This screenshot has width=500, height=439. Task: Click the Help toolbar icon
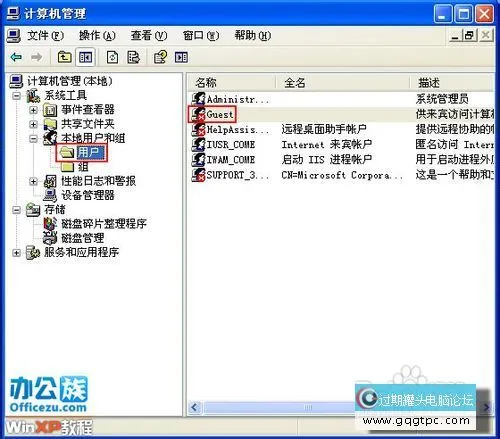[x=160, y=57]
